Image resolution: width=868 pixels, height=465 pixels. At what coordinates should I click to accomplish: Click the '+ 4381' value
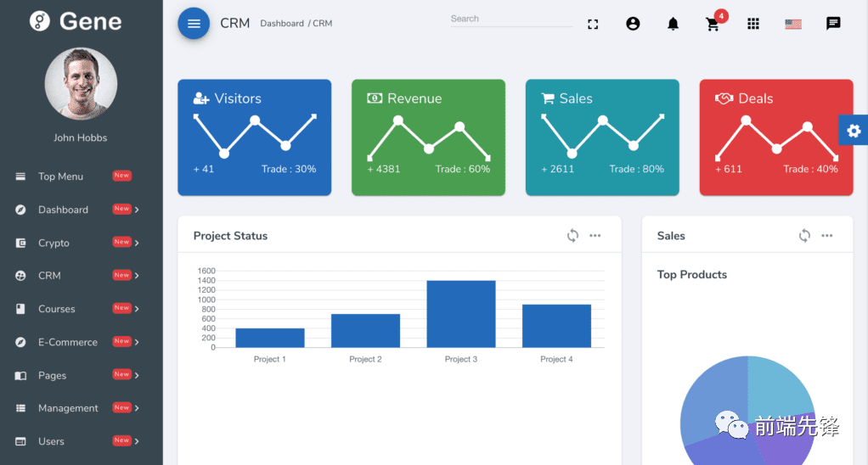tap(384, 169)
